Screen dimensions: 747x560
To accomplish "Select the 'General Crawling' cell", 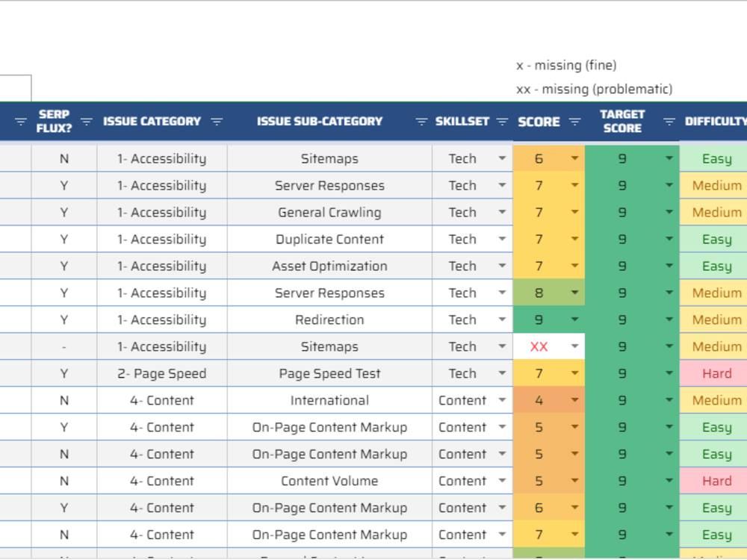I will pyautogui.click(x=329, y=212).
